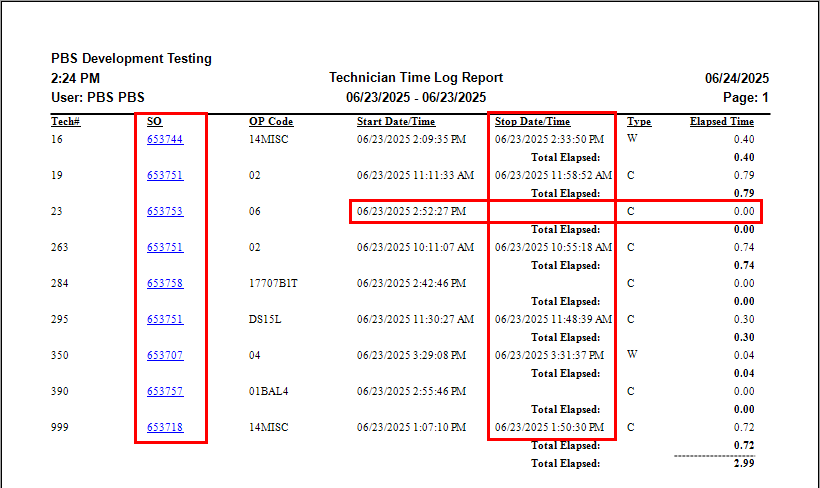Select the grand total elapsed value 2.99
The height and width of the screenshot is (488, 820).
[x=741, y=463]
